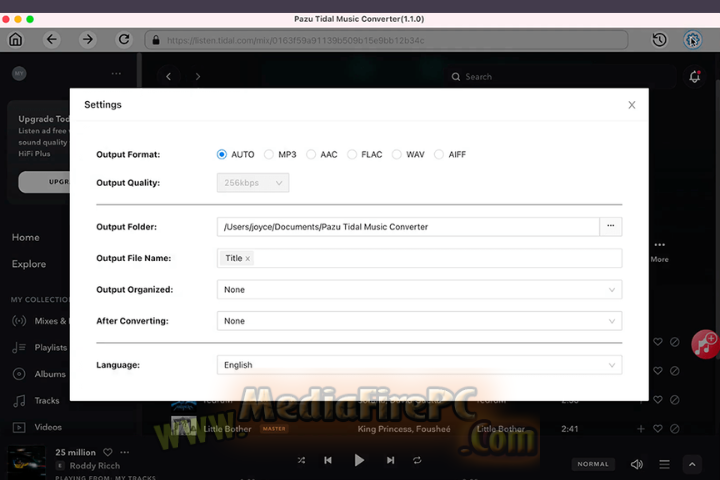The width and height of the screenshot is (720, 480).
Task: Select AAC output format
Action: tap(311, 154)
